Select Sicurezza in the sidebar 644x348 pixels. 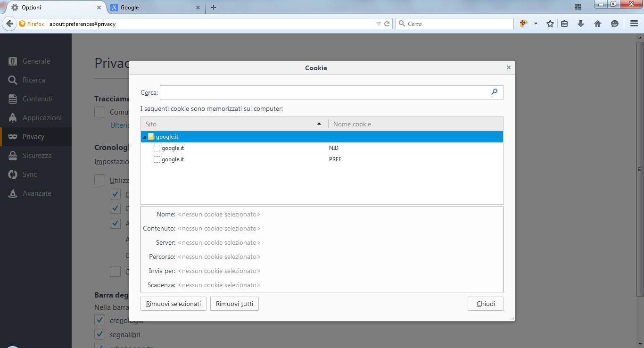13,155
